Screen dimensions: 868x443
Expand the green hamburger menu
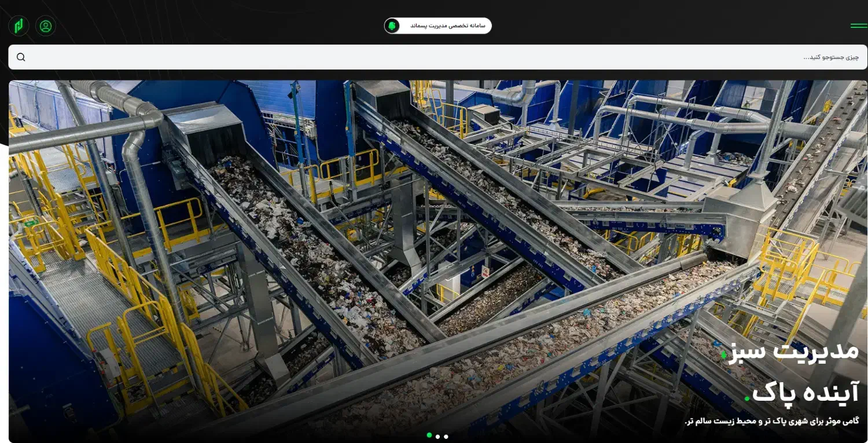(859, 26)
